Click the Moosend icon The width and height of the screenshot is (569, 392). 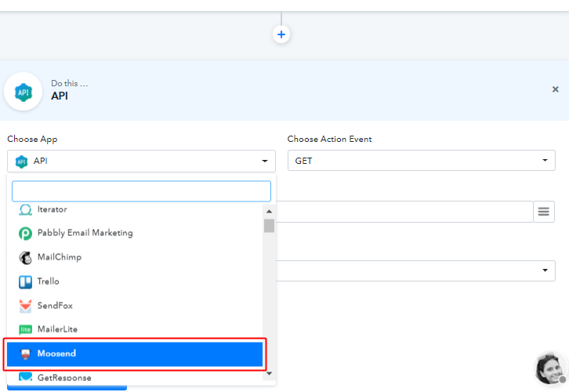tap(25, 354)
